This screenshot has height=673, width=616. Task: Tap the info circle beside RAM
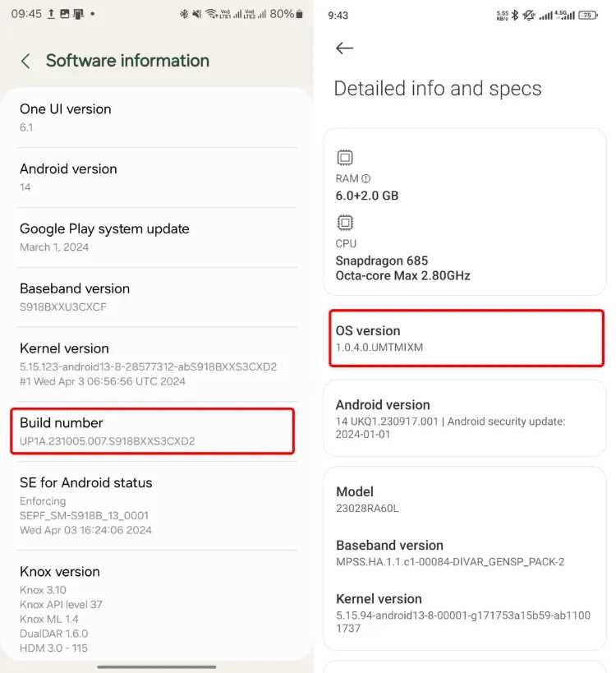pos(366,178)
